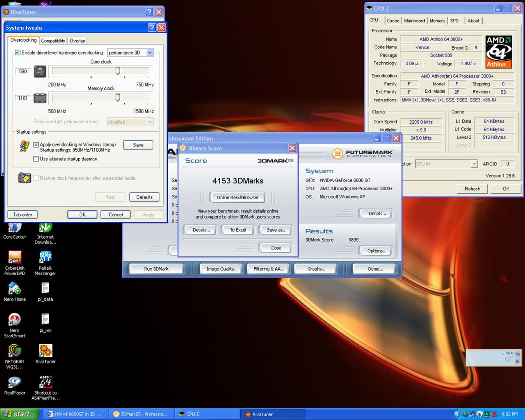Open RealPlayer desktop shortcut
525x420 pixels.
pyautogui.click(x=14, y=386)
